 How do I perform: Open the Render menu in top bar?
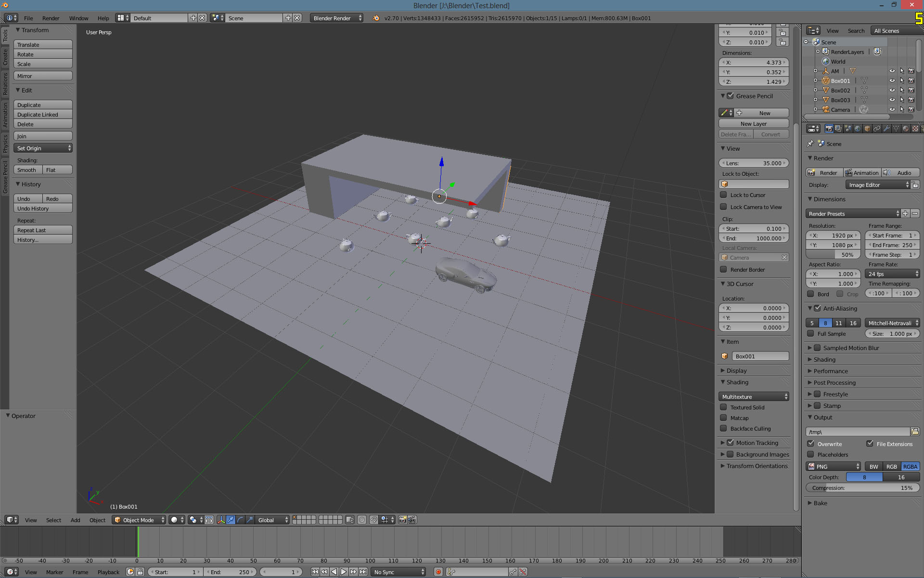(51, 18)
